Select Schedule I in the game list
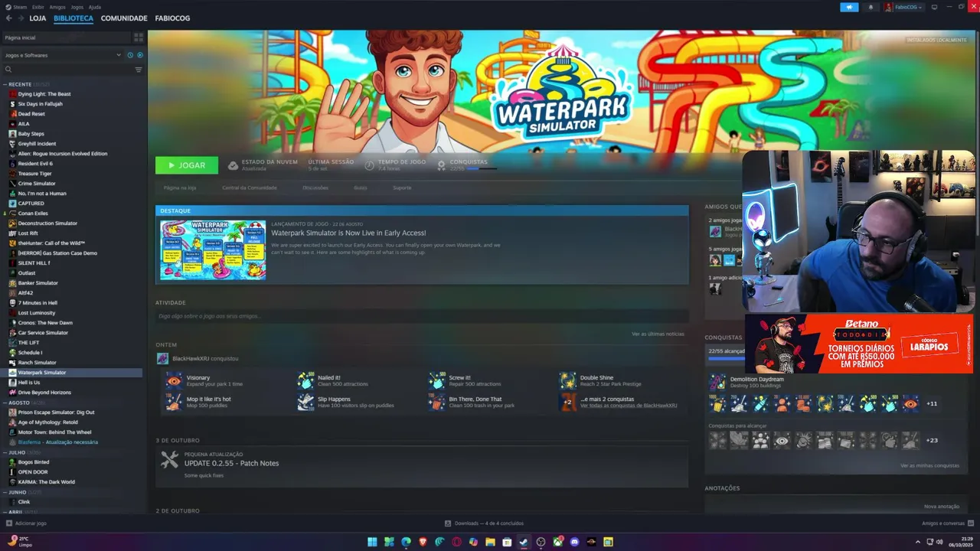 (x=30, y=353)
